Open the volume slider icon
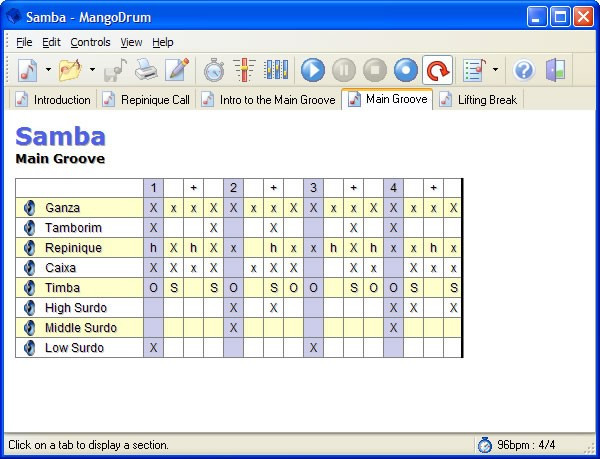Viewport: 600px width, 459px height. [244, 70]
